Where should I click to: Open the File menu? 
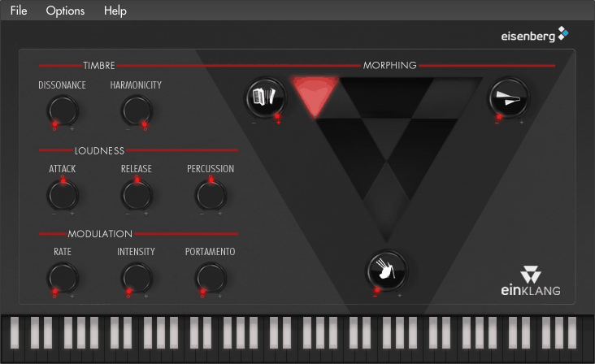(x=19, y=11)
